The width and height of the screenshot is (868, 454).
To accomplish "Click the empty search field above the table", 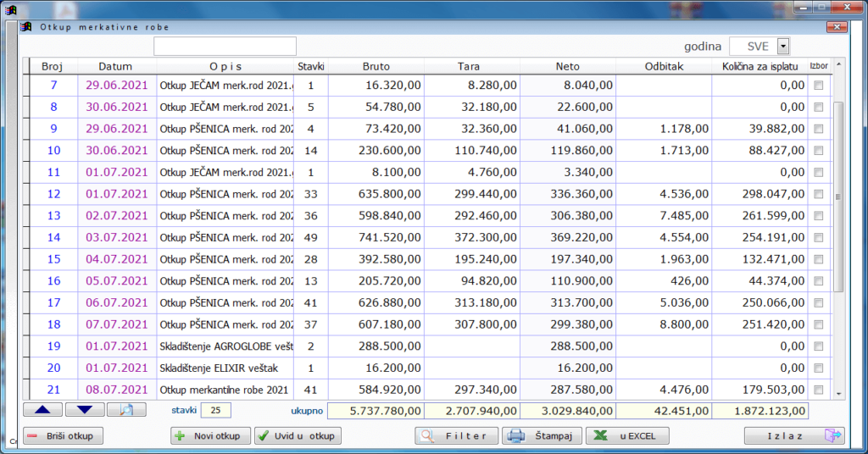I will coord(225,47).
